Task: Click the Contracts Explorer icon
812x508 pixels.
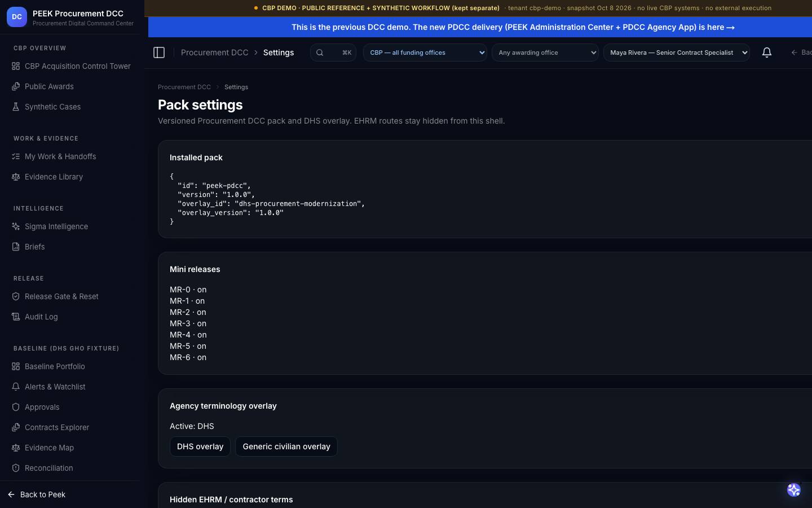Action: (x=16, y=427)
